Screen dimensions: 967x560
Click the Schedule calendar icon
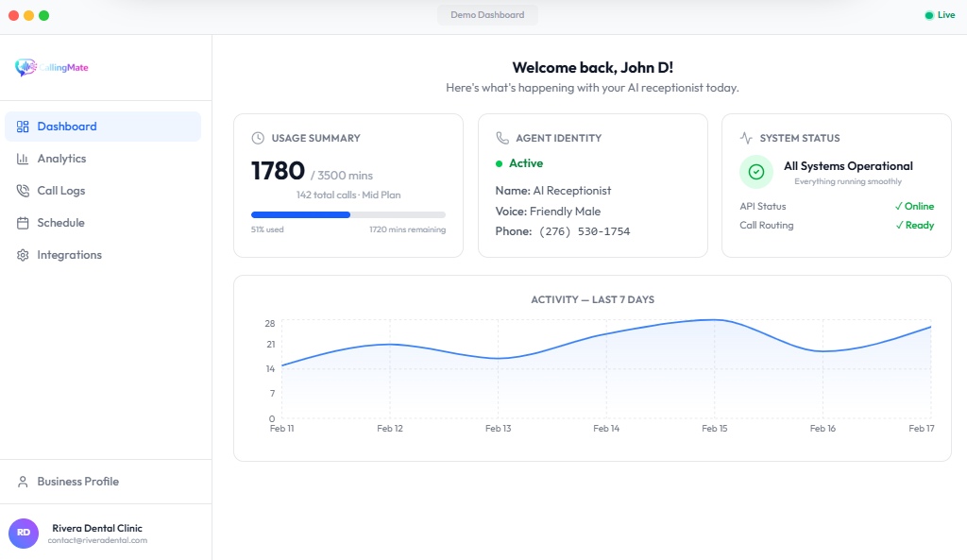[x=23, y=223]
